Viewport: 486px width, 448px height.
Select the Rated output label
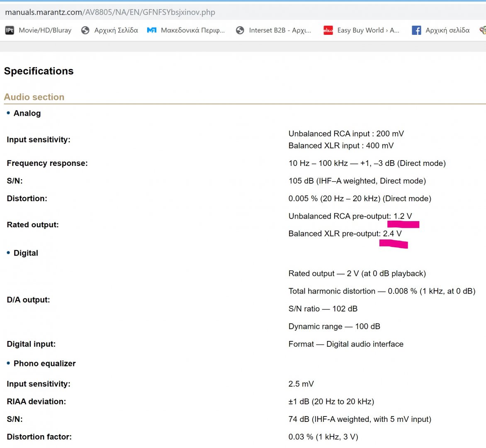[32, 224]
